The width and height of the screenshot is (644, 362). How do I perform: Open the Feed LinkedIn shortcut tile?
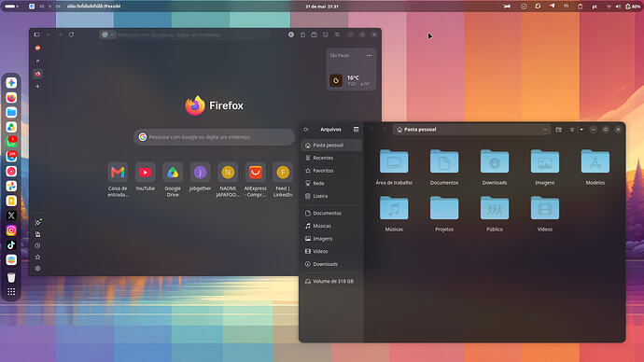tap(283, 180)
